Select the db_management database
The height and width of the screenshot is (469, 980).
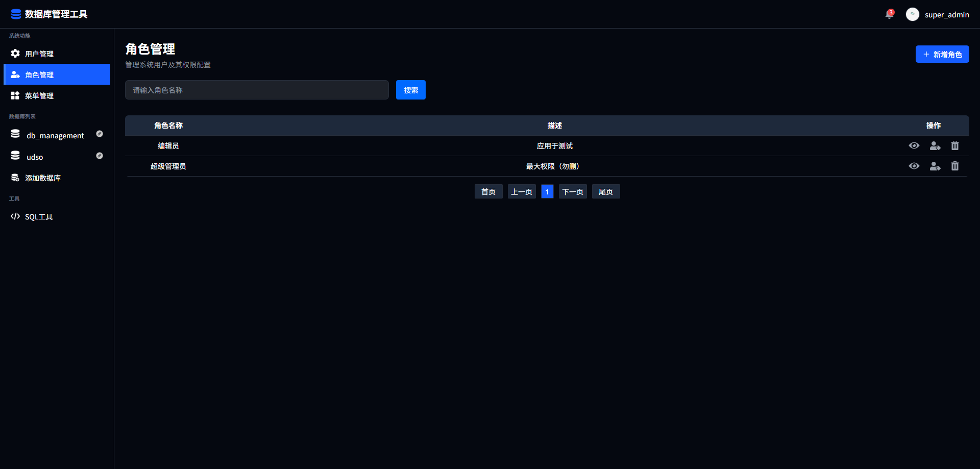click(x=55, y=135)
